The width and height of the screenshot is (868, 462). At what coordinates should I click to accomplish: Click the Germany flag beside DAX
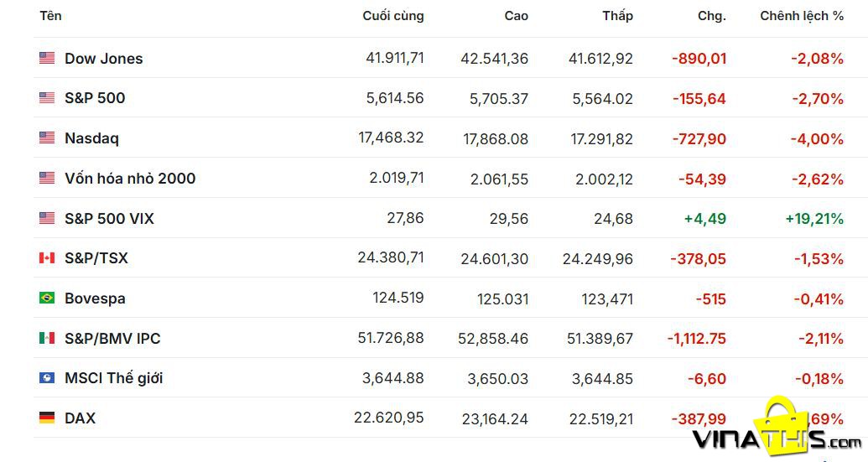point(47,418)
